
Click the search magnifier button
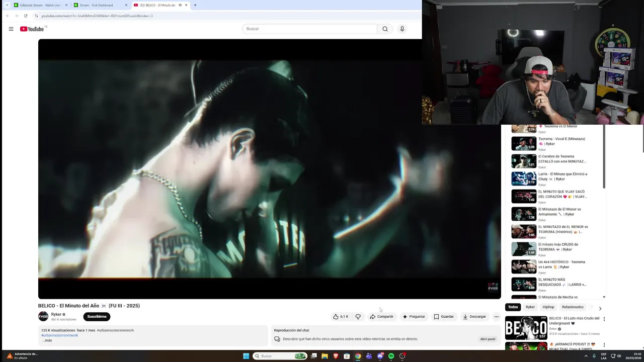pos(385,29)
